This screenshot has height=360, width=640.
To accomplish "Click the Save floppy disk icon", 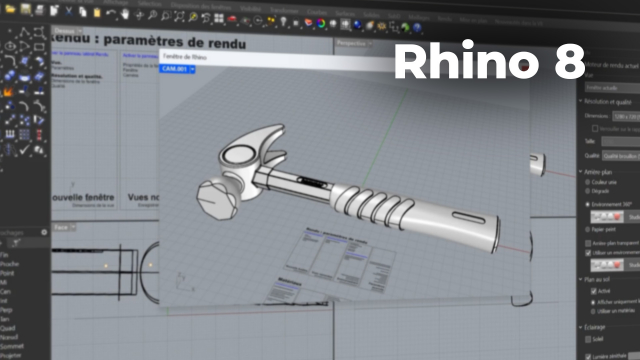I will [25, 9].
